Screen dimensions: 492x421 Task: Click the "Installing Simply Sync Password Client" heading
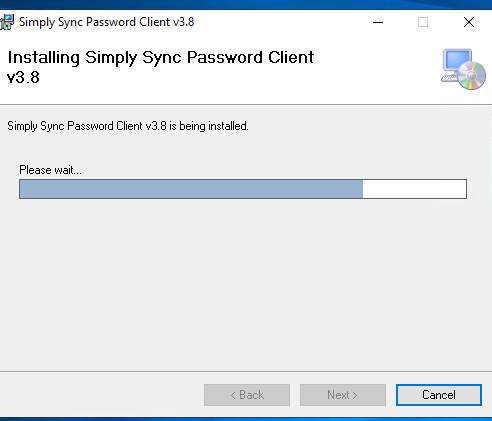coord(161,57)
